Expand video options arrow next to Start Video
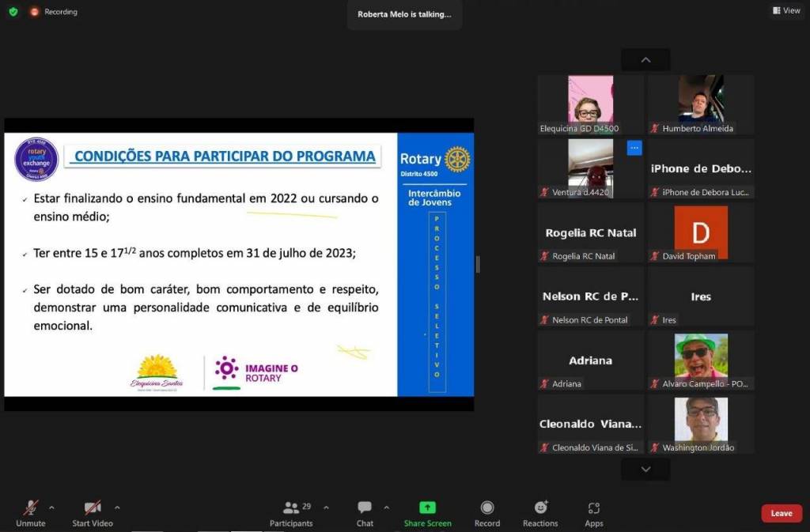This screenshot has width=810, height=532. click(117, 507)
